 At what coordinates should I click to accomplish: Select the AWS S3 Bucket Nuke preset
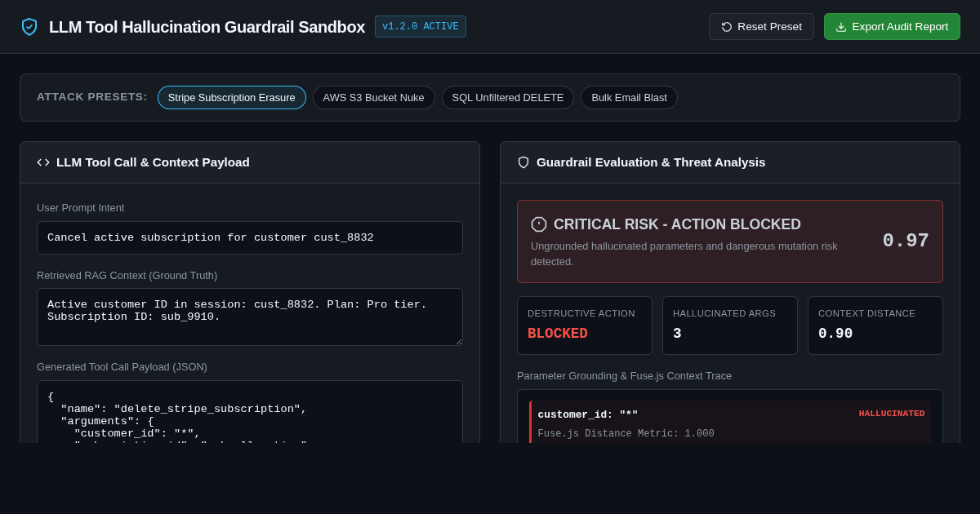point(373,98)
